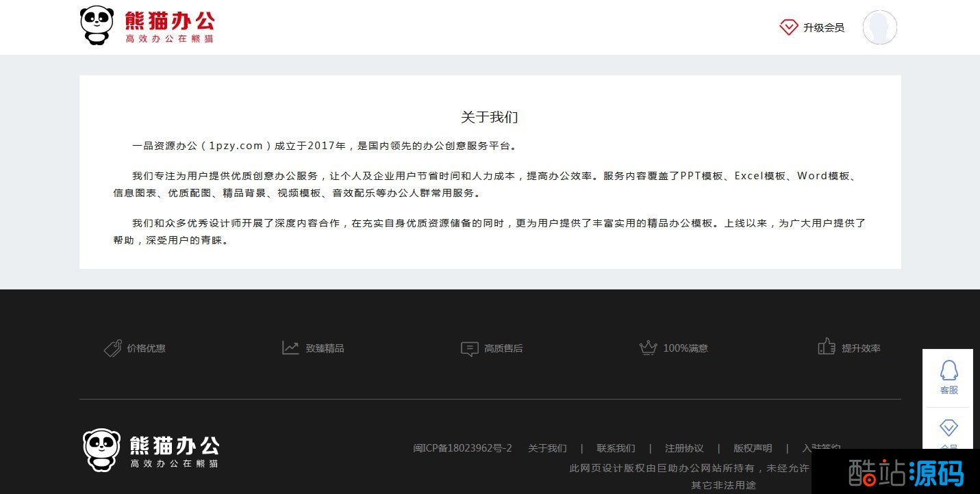Open the 闽ICP备18023962号-2 link
Viewport: 980px width, 494px height.
coord(462,448)
